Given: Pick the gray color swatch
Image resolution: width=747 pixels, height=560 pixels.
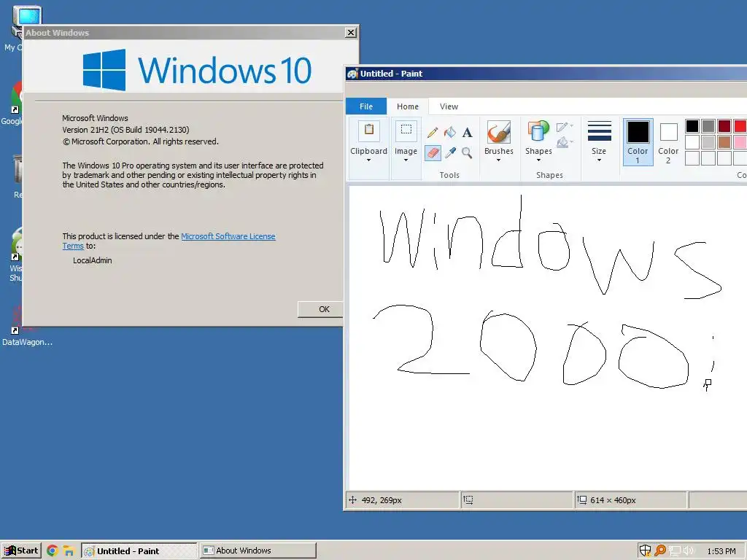Looking at the screenshot, I should pyautogui.click(x=708, y=126).
